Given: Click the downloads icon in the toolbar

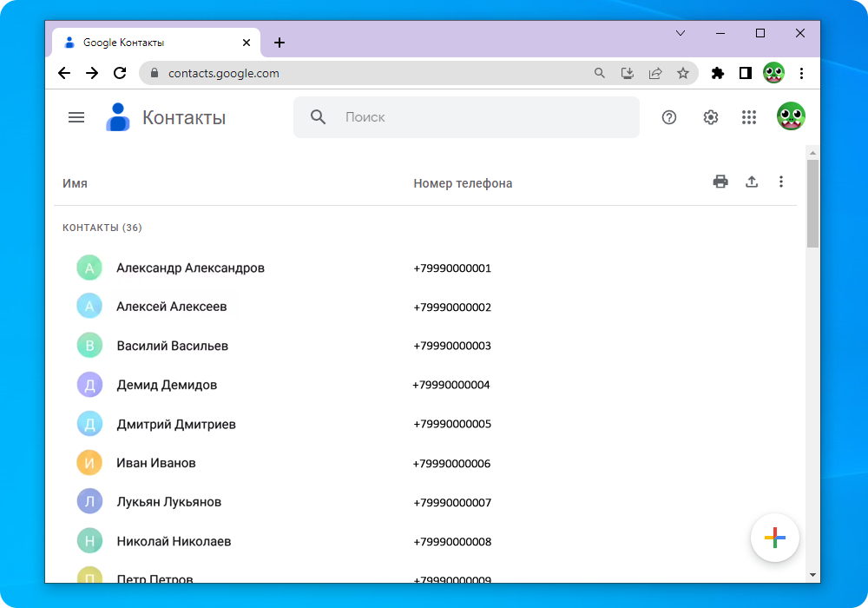Looking at the screenshot, I should pos(628,73).
